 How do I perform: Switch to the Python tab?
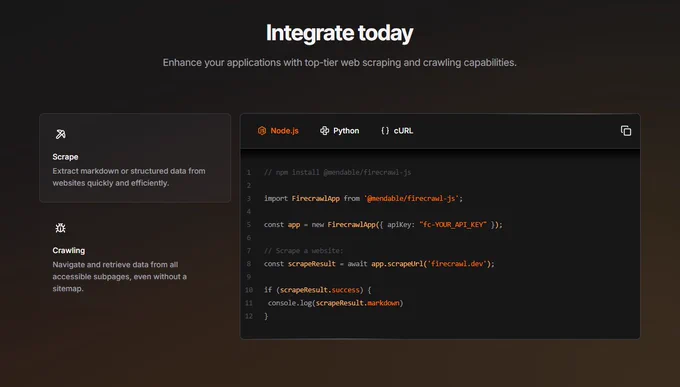click(340, 131)
